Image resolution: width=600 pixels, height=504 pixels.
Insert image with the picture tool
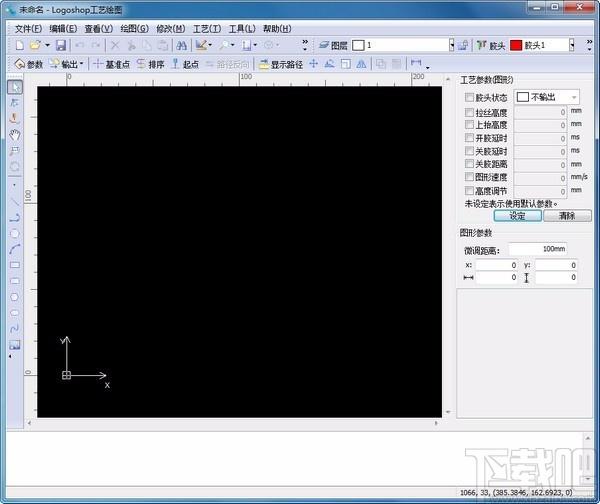pyautogui.click(x=15, y=345)
